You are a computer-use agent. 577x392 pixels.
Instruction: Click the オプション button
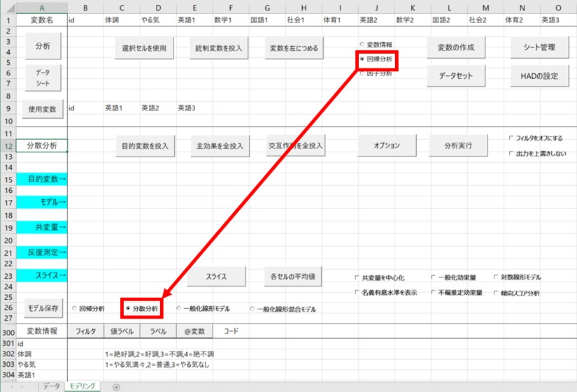pos(386,146)
